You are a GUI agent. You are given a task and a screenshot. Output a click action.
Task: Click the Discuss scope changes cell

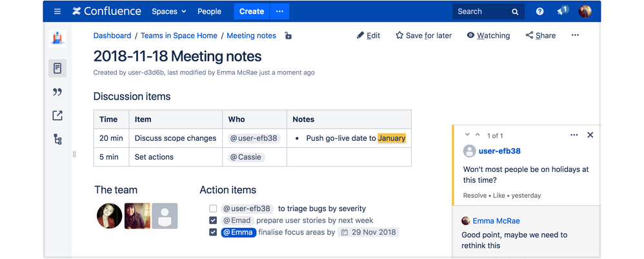pyautogui.click(x=176, y=138)
